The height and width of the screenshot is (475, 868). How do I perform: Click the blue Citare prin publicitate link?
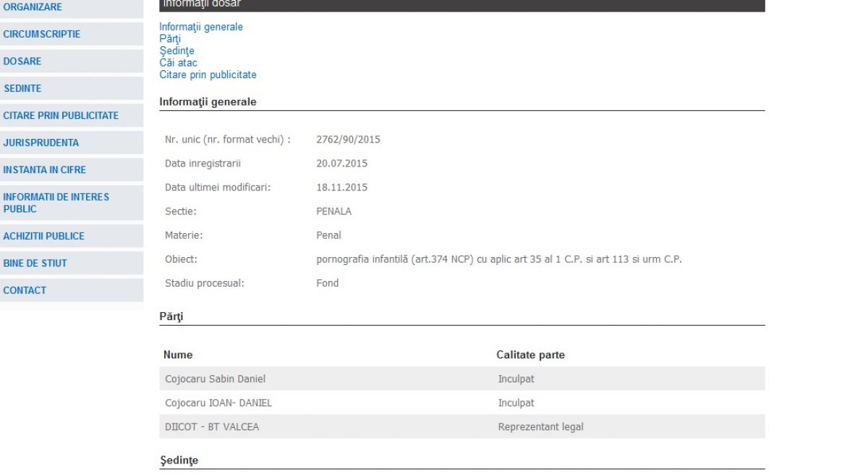(208, 75)
